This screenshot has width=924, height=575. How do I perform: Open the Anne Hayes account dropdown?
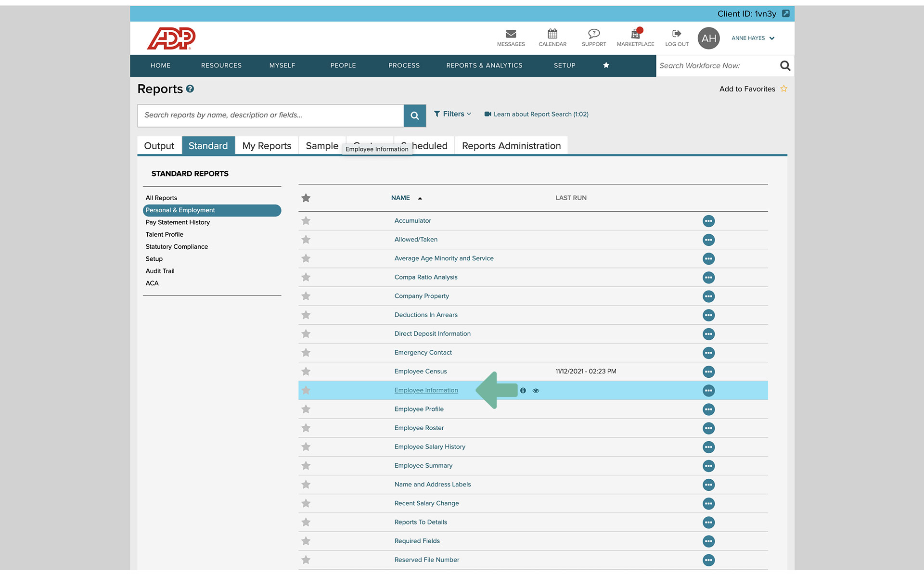pyautogui.click(x=753, y=38)
